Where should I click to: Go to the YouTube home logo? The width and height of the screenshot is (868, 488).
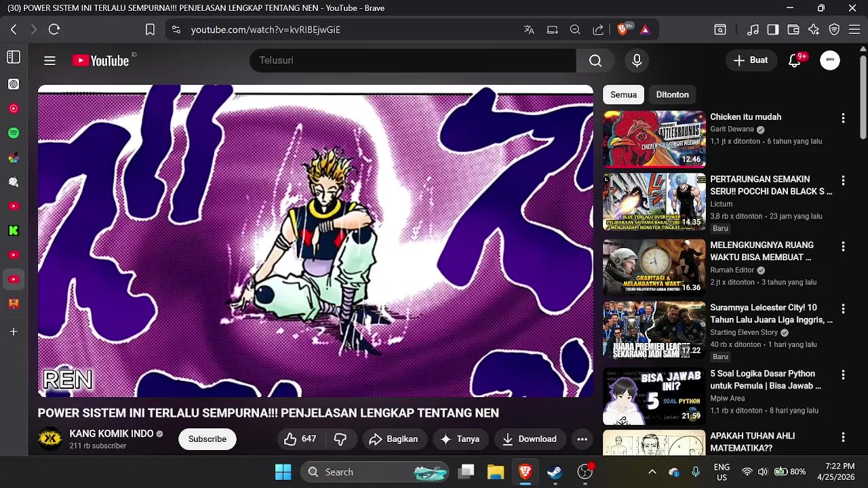(100, 60)
